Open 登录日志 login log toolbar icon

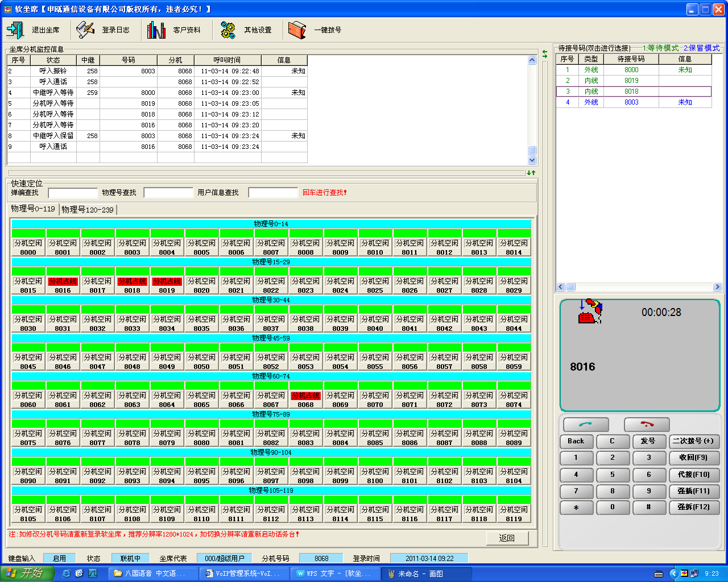pos(85,30)
